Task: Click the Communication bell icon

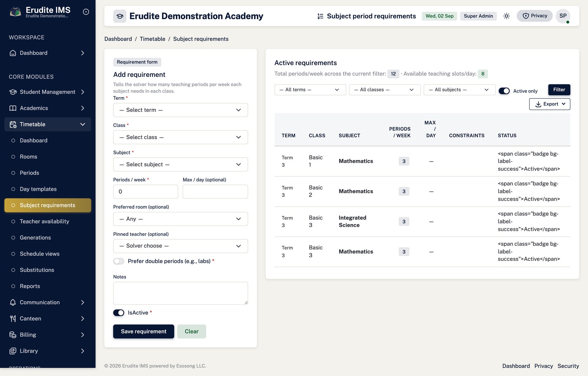Action: click(13, 302)
